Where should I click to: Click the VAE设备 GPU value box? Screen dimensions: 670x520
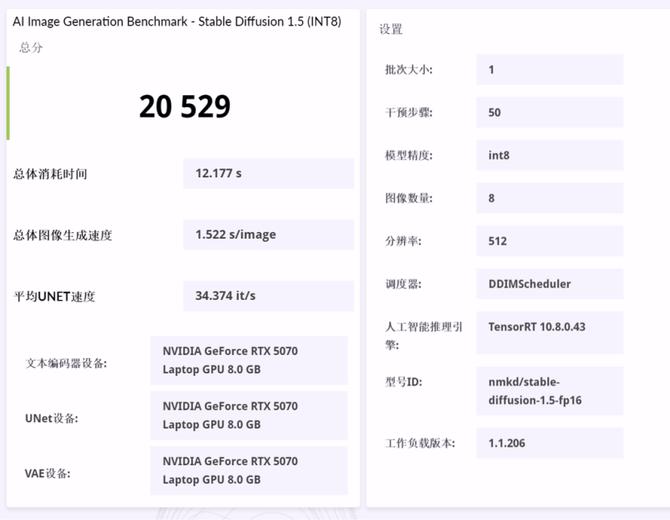[248, 471]
